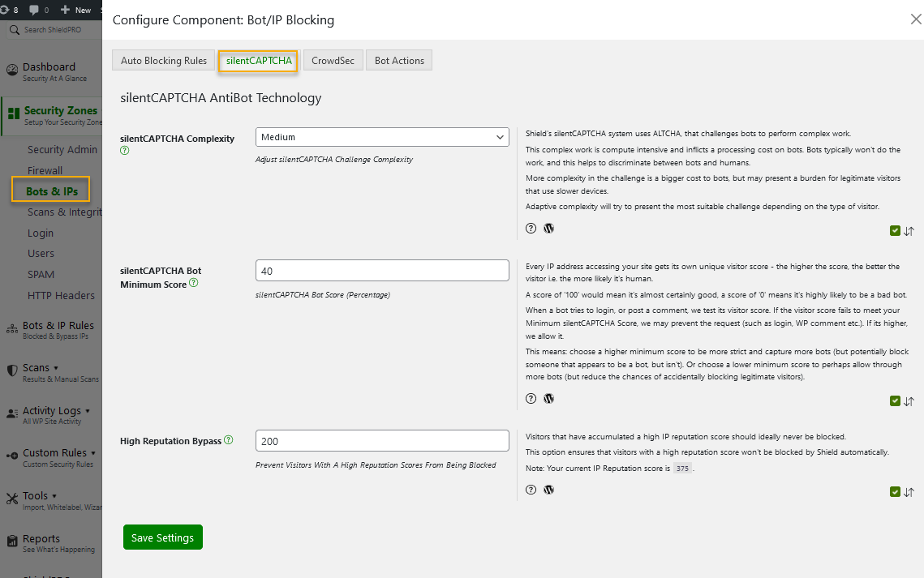Open help icon under Bot Minimum Score description

(531, 399)
